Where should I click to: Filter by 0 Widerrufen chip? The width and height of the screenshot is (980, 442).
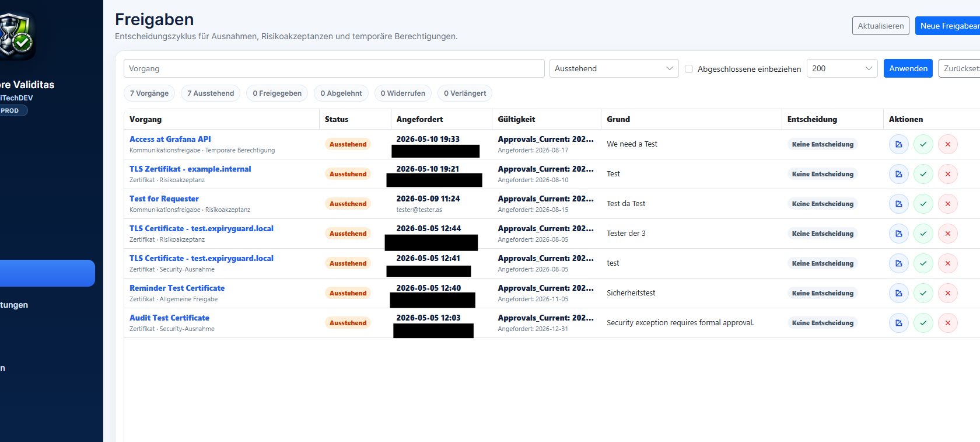[403, 93]
